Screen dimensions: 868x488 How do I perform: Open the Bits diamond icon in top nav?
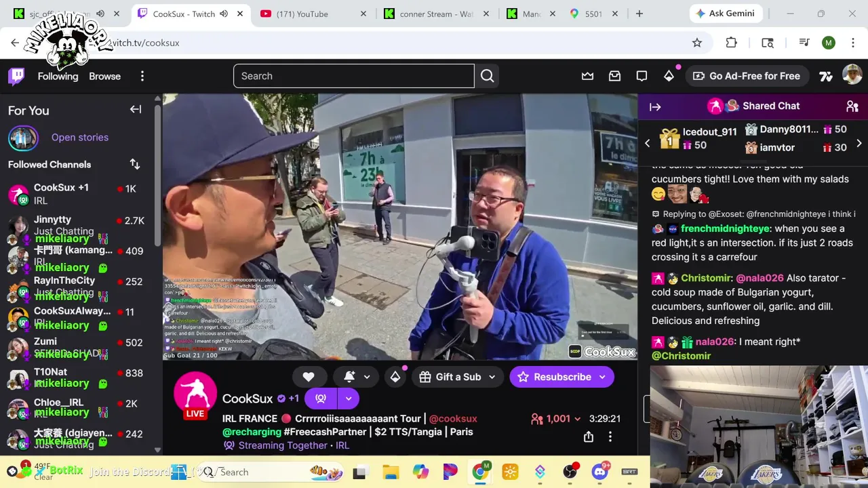point(669,76)
